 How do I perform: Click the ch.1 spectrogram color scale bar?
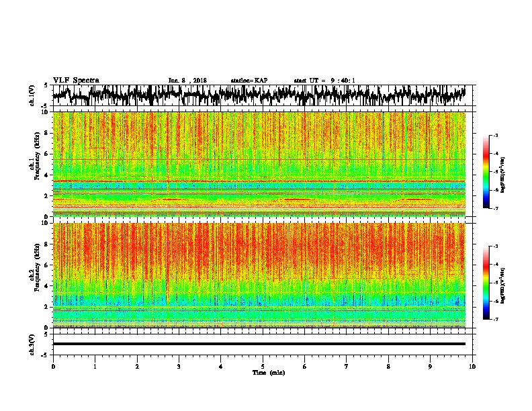click(x=486, y=172)
